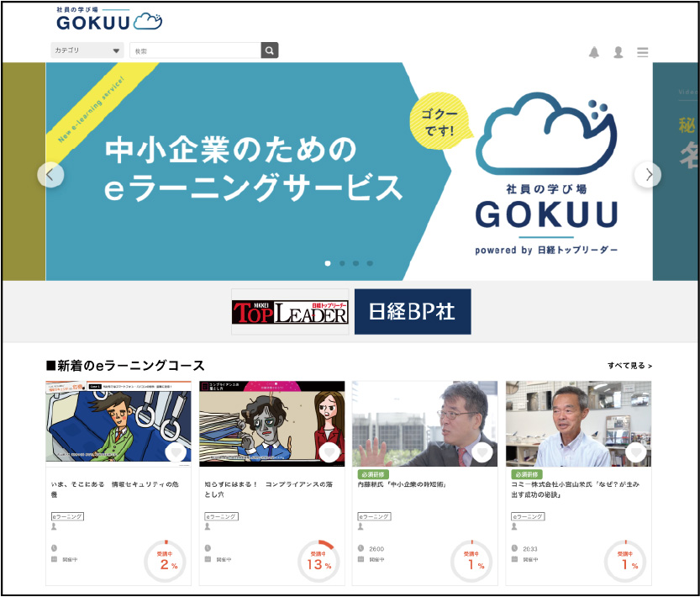Screen dimensions: 700x597
Task: Click the cloud mascot logo in banner
Action: coord(546,134)
